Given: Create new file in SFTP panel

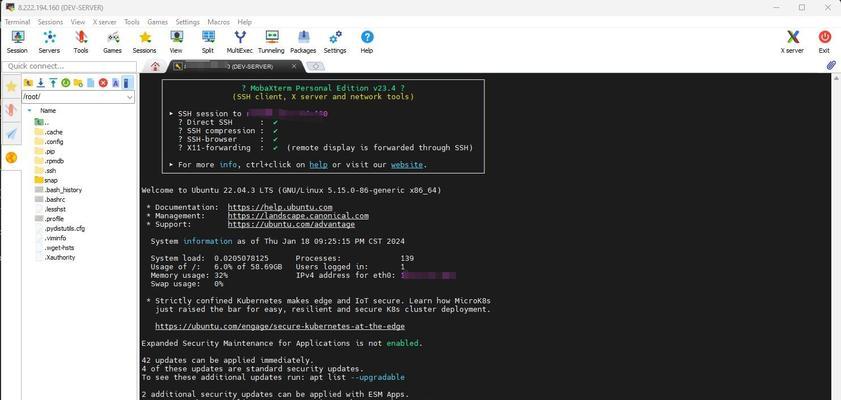Looking at the screenshot, I should point(91,83).
